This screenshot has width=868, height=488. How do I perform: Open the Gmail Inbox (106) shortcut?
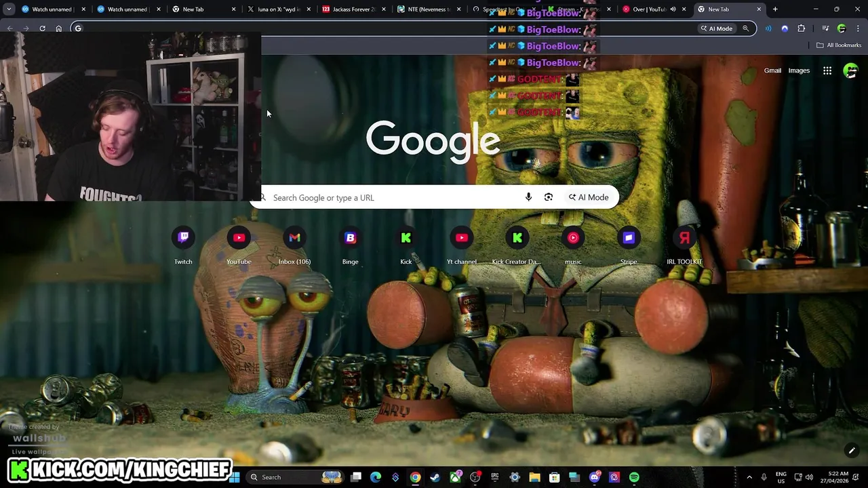coord(294,246)
